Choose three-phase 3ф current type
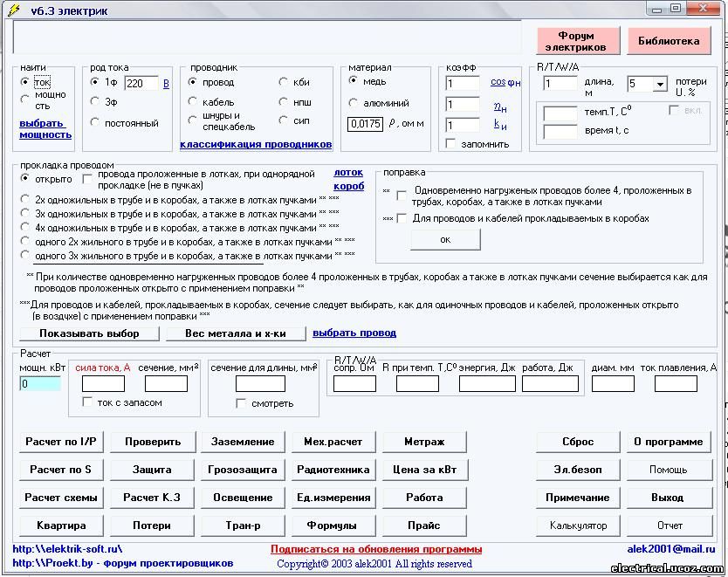This screenshot has height=577, width=728. 95,102
